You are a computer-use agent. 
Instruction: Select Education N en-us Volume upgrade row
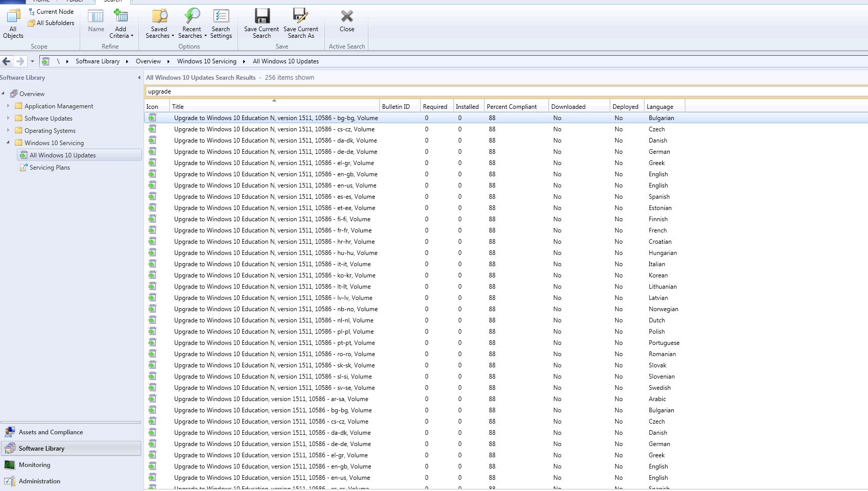506,185
